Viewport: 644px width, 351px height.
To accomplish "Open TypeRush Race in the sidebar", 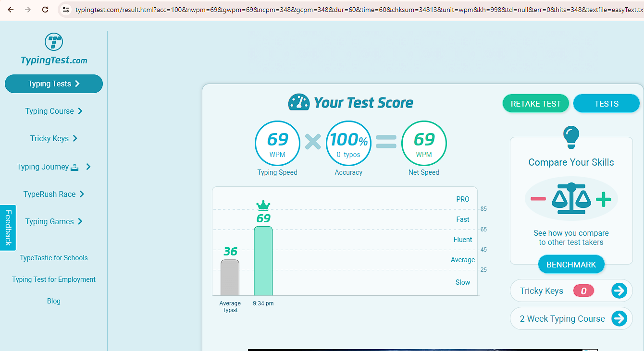I will pos(54,194).
